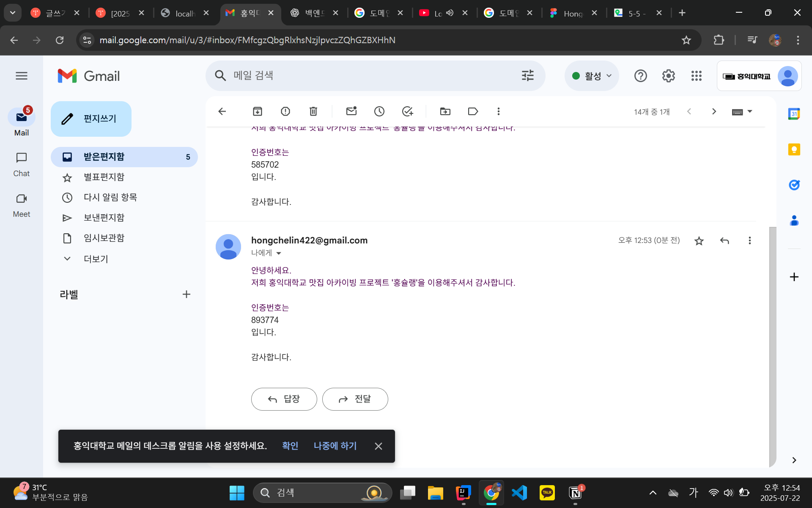Screen dimensions: 812x508
Task: Click Add to Tasks icon
Action: (407, 111)
